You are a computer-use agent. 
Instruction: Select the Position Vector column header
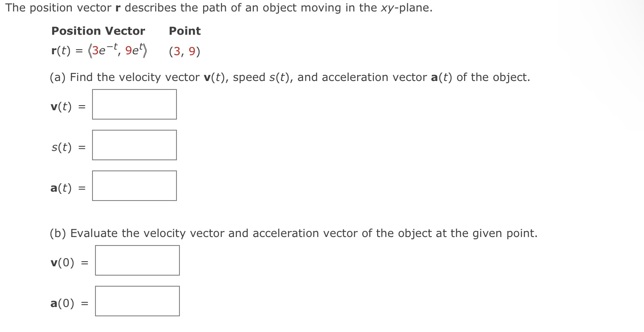tap(98, 31)
